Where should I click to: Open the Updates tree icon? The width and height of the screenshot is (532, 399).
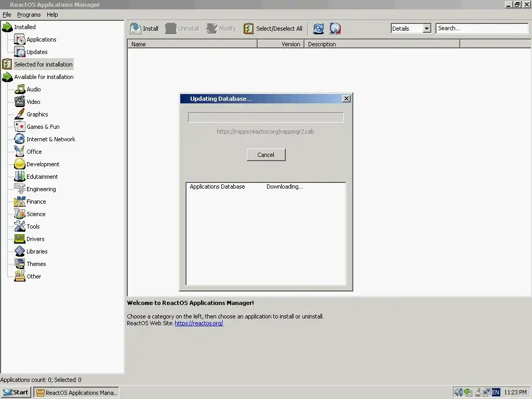pos(20,52)
